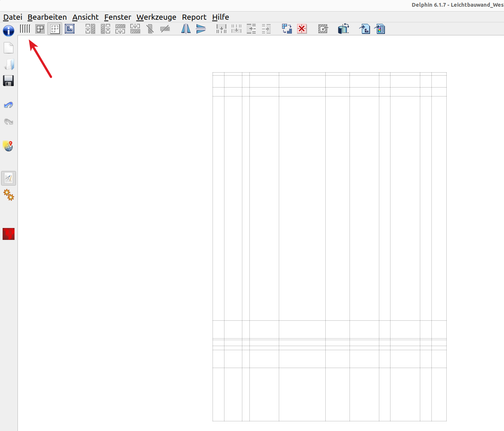The image size is (504, 431).
Task: Select the vertical lines 1D construction tool
Action: pyautogui.click(x=25, y=29)
